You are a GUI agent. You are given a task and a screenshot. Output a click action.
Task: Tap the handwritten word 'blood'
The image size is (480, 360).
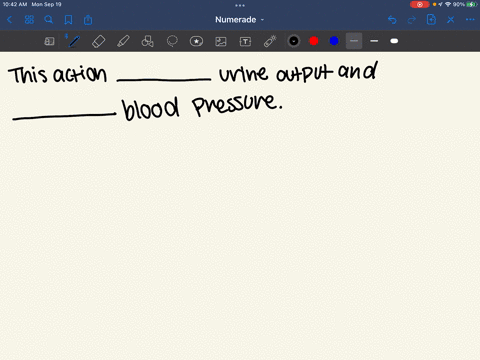(150, 109)
